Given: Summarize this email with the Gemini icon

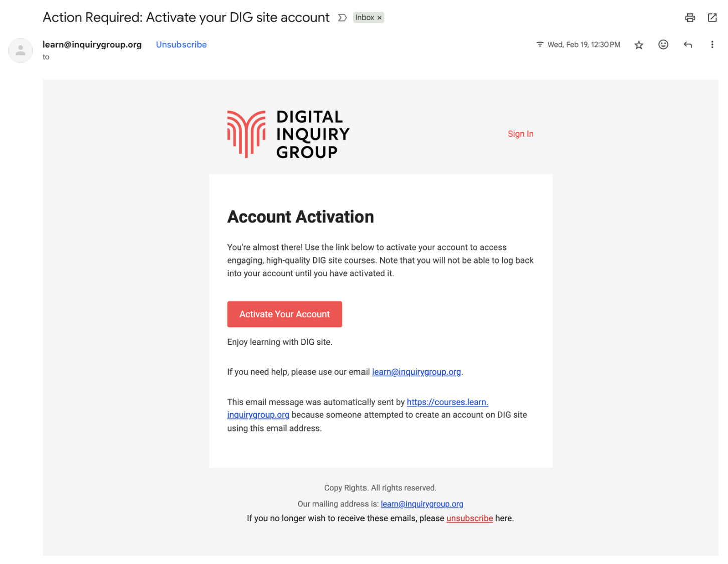Looking at the screenshot, I should (342, 17).
